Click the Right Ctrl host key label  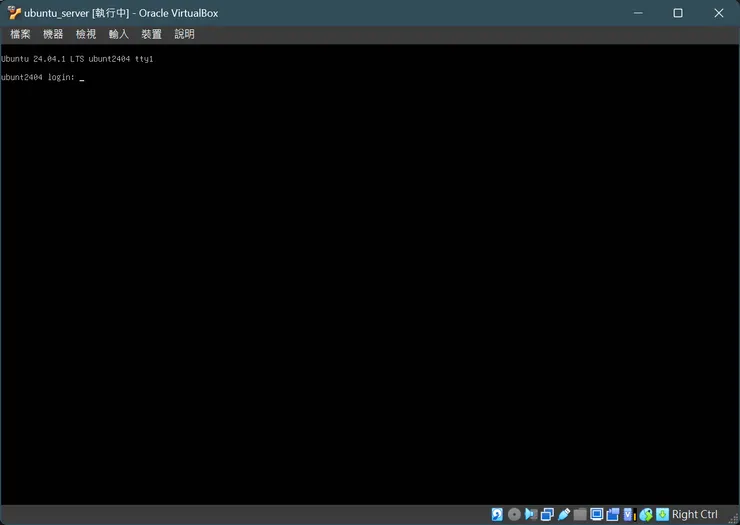pos(695,514)
